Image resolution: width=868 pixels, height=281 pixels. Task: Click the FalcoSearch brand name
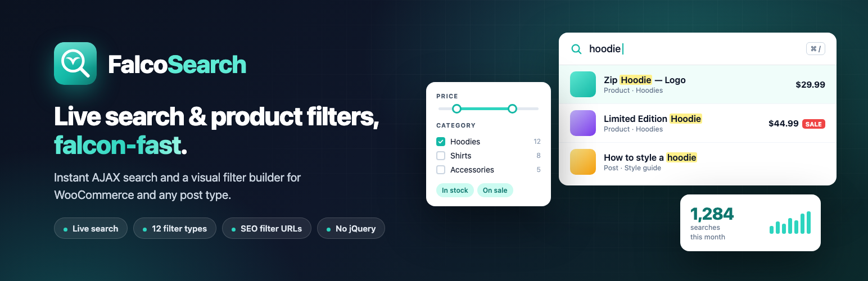[x=177, y=65]
